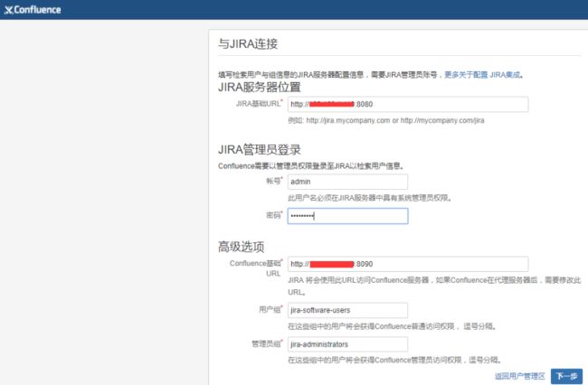The width and height of the screenshot is (588, 385).
Task: Open the 更多关于配置 JIRA集成 link
Action: click(x=482, y=74)
